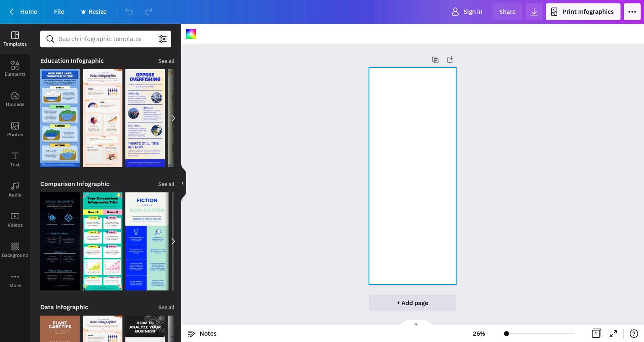The height and width of the screenshot is (342, 644).
Task: See all Education Infographic templates
Action: pos(166,61)
